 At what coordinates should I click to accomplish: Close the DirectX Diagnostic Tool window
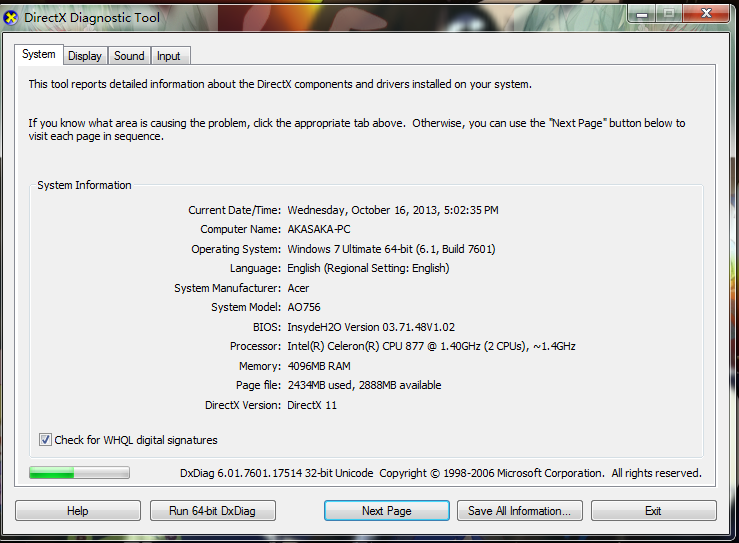point(706,14)
